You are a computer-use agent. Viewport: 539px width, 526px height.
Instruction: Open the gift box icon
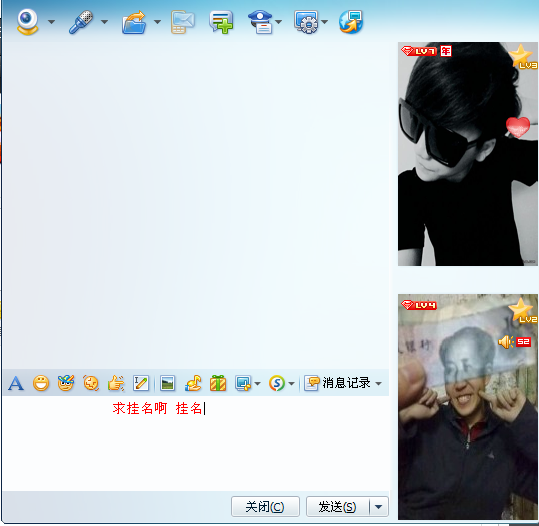(x=218, y=383)
